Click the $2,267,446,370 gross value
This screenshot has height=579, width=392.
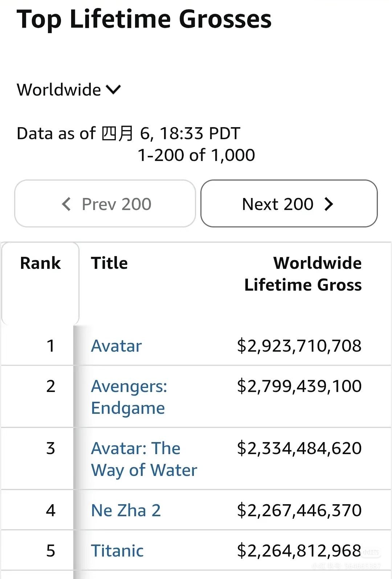tap(299, 510)
